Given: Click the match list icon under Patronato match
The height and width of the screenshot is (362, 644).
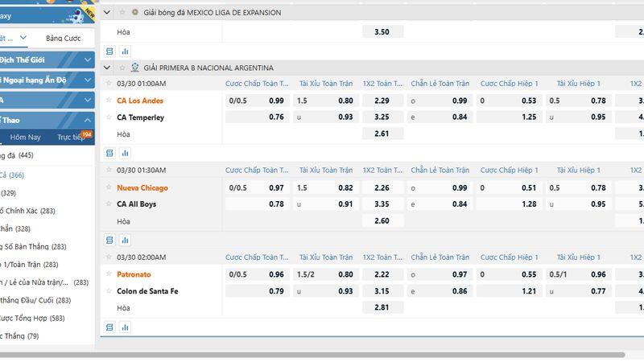Looking at the screenshot, I should (x=110, y=327).
